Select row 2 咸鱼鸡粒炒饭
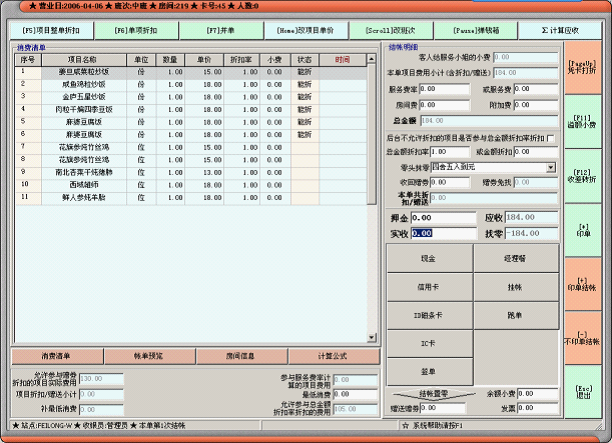612x443 pixels. coord(191,85)
